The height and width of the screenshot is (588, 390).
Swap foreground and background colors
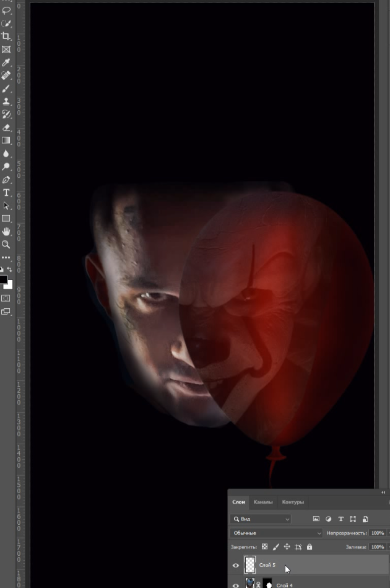pos(10,270)
